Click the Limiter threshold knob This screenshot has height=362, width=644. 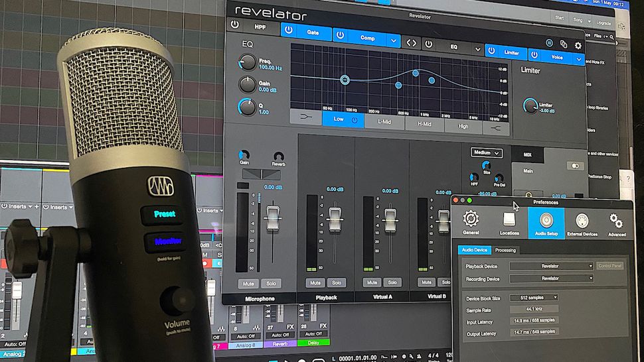point(530,106)
